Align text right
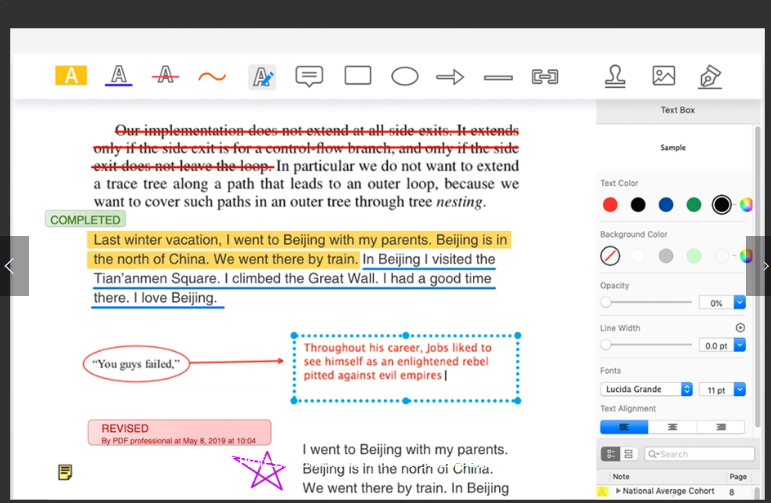Screen dimensions: 771x503 tap(720, 427)
